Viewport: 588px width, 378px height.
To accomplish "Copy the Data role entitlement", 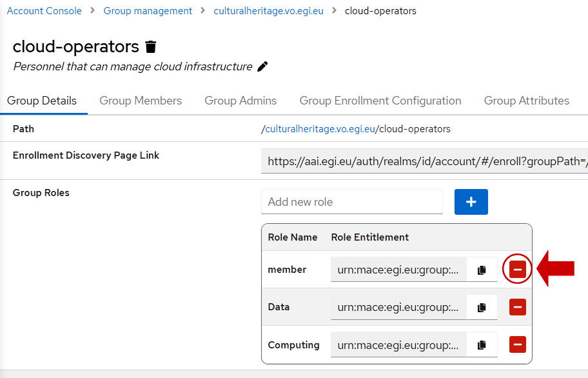I will click(x=482, y=307).
